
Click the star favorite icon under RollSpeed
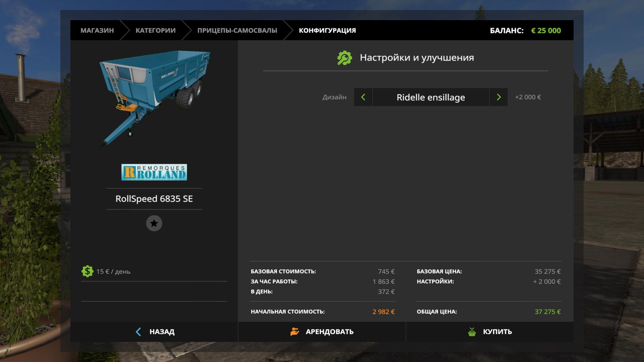[154, 223]
